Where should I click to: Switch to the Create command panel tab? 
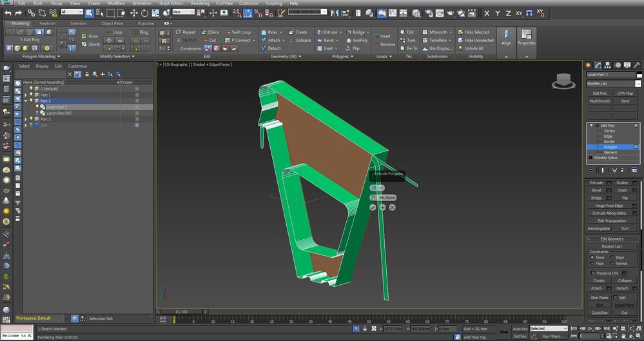click(589, 65)
